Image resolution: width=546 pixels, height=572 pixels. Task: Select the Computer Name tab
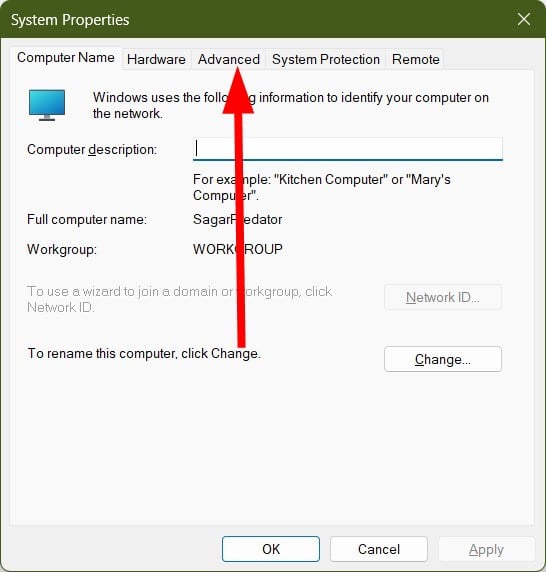click(66, 58)
